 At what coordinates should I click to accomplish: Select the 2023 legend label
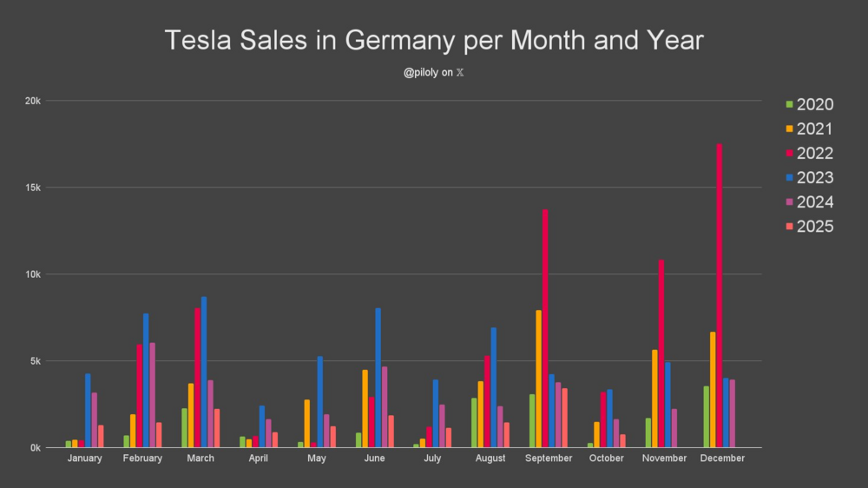[814, 178]
